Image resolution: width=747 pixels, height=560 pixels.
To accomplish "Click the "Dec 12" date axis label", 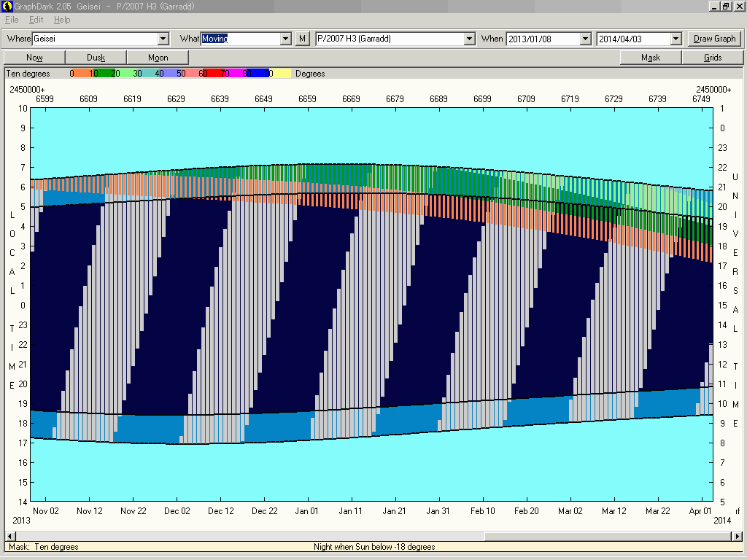I will pos(221,511).
